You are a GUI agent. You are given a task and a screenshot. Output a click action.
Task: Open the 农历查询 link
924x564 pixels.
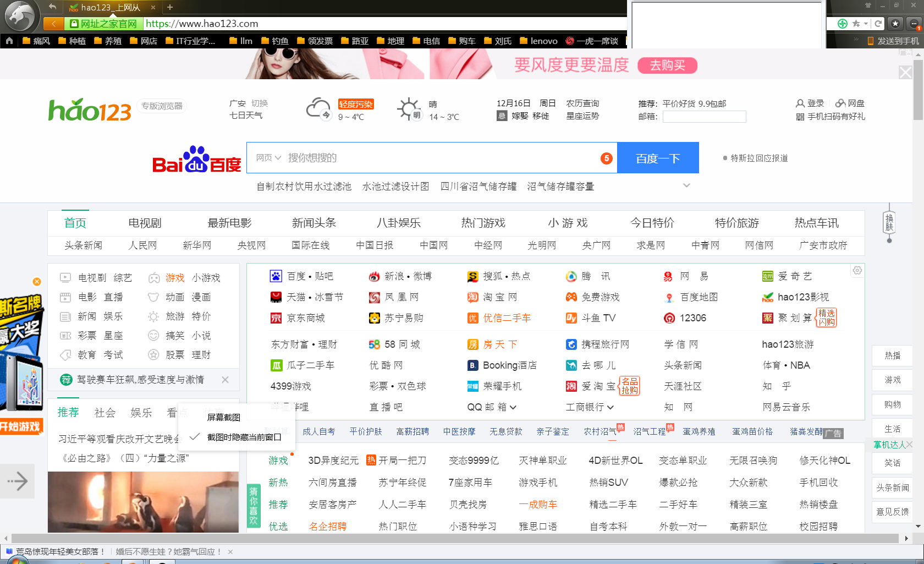pos(582,103)
